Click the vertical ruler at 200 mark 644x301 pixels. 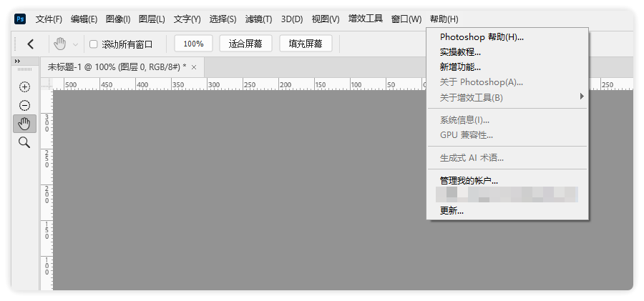click(x=47, y=194)
